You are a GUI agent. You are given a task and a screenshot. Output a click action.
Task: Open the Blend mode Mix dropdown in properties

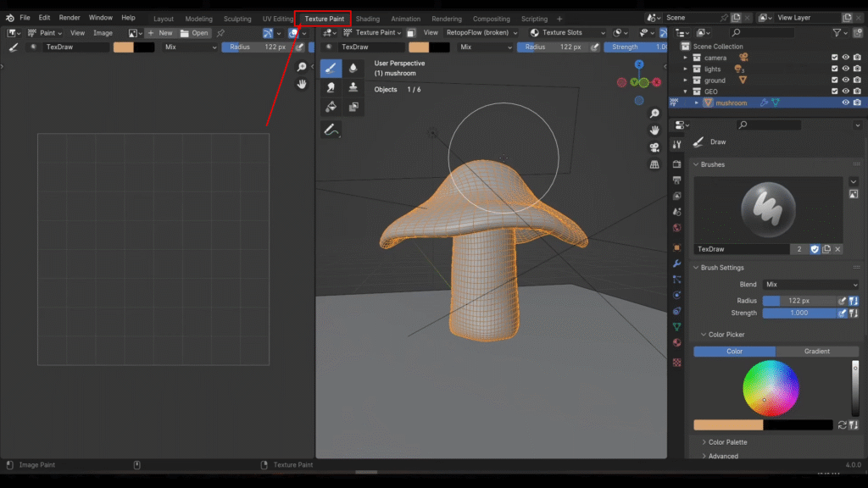810,285
